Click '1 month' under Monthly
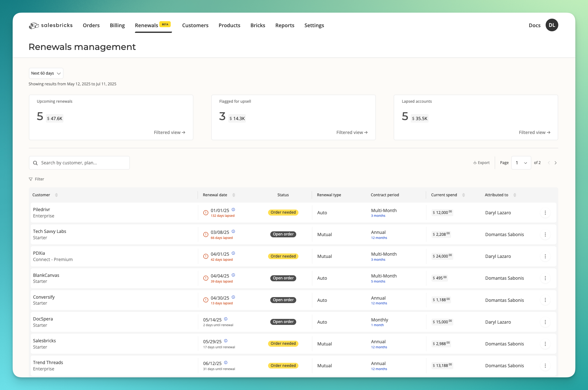This screenshot has height=390, width=588. point(377,325)
